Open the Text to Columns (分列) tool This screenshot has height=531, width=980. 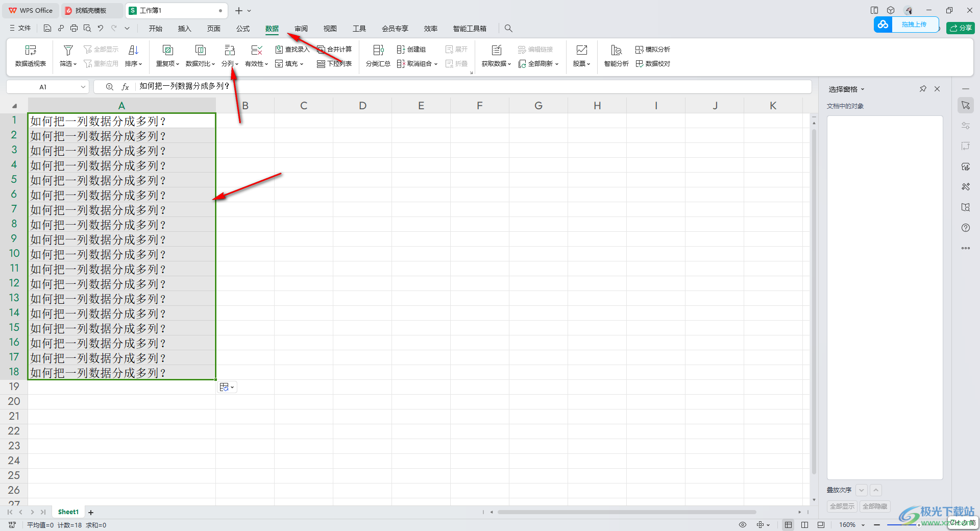[x=230, y=56]
